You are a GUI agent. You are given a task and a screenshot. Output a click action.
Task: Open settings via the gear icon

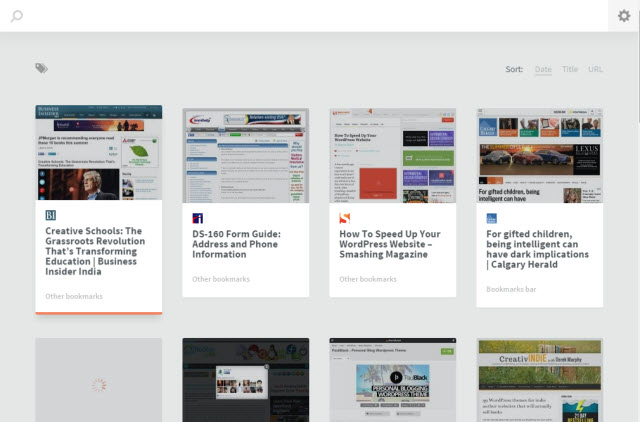pyautogui.click(x=624, y=16)
